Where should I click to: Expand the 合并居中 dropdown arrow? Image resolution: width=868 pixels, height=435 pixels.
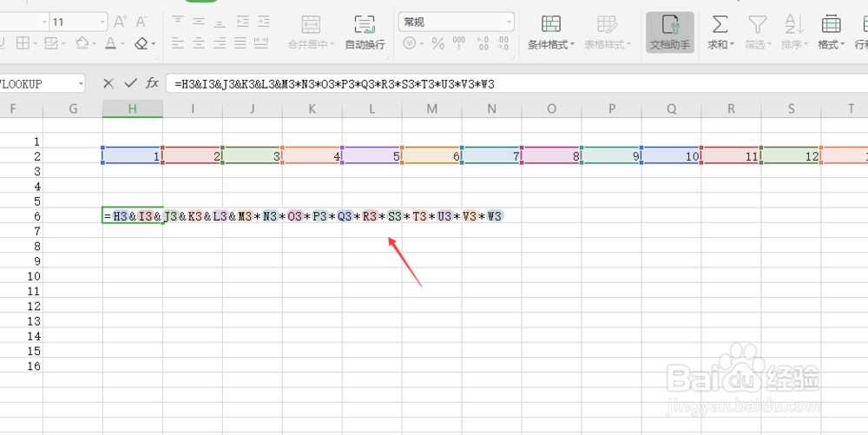click(x=332, y=44)
